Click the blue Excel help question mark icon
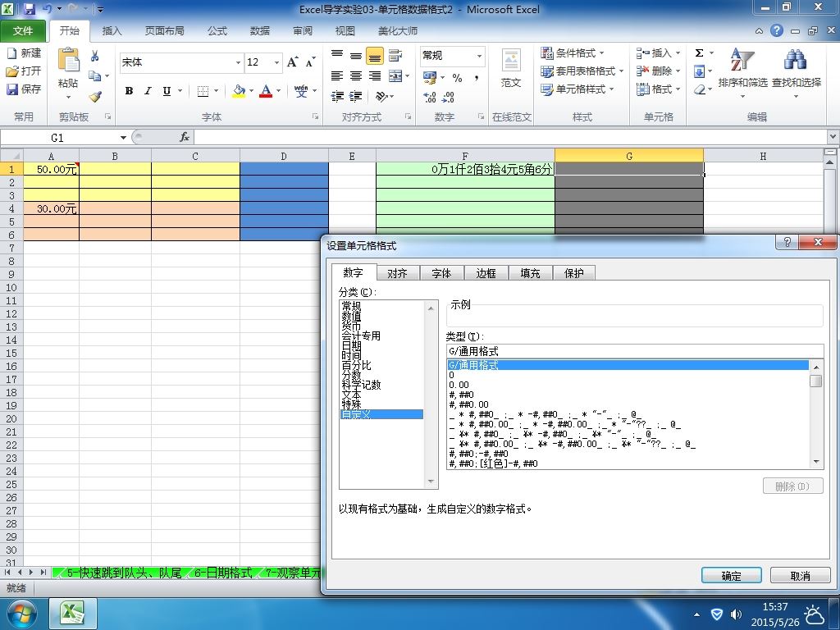The image size is (840, 630). point(777,30)
